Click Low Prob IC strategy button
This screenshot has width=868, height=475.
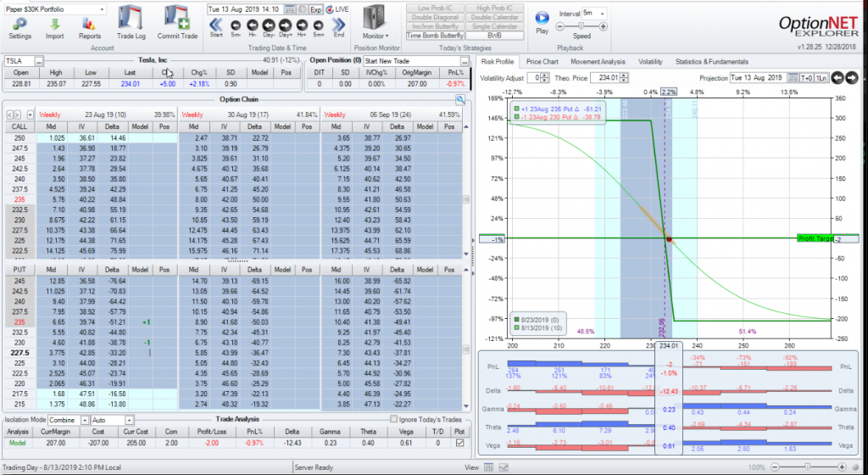(x=435, y=8)
